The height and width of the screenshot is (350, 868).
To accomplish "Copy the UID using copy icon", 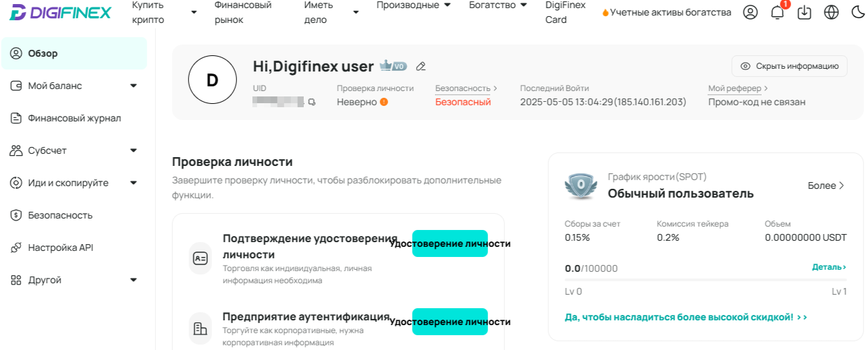I will pos(311,103).
